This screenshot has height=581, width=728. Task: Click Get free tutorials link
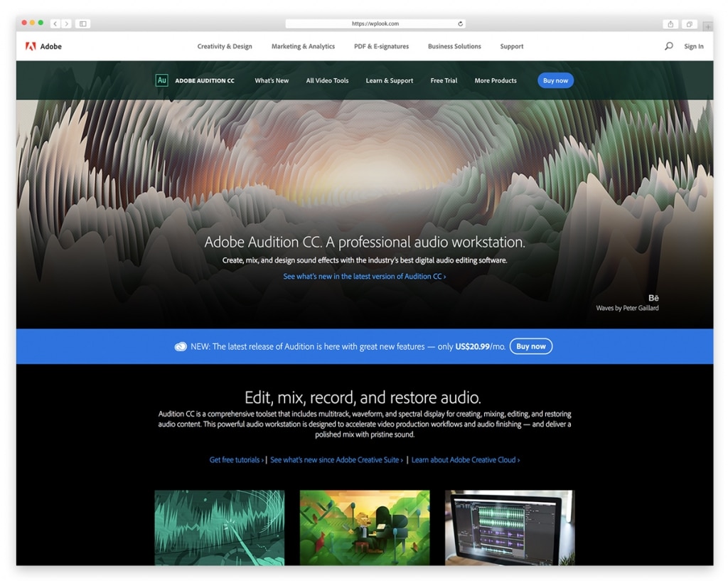coord(236,460)
